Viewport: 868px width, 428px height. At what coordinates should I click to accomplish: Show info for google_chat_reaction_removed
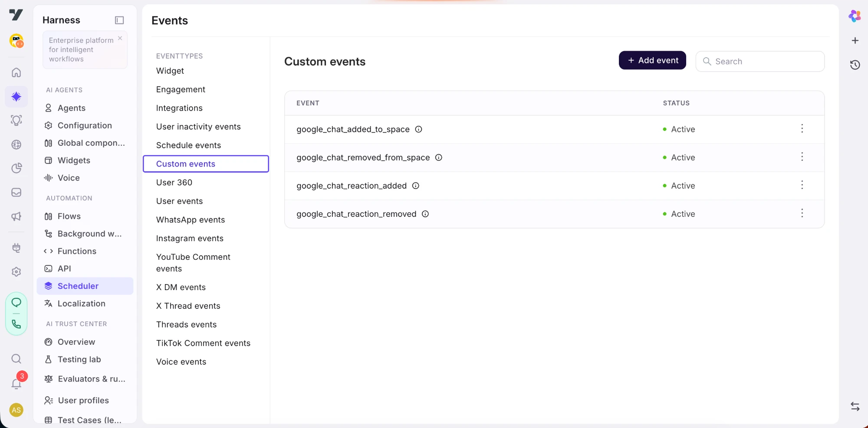[x=425, y=214]
